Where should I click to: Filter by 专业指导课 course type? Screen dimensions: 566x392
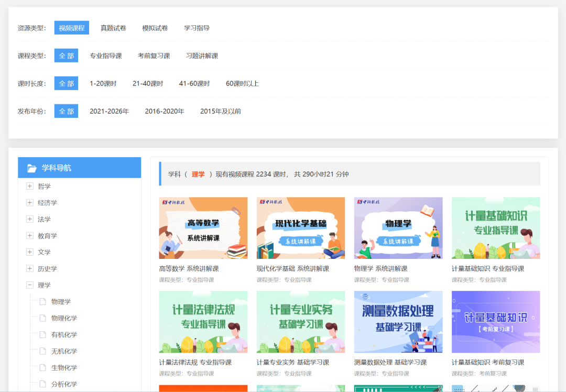click(106, 56)
